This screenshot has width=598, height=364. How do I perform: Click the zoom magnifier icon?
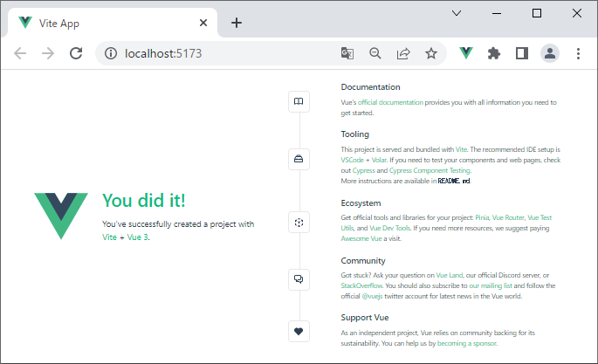[375, 53]
